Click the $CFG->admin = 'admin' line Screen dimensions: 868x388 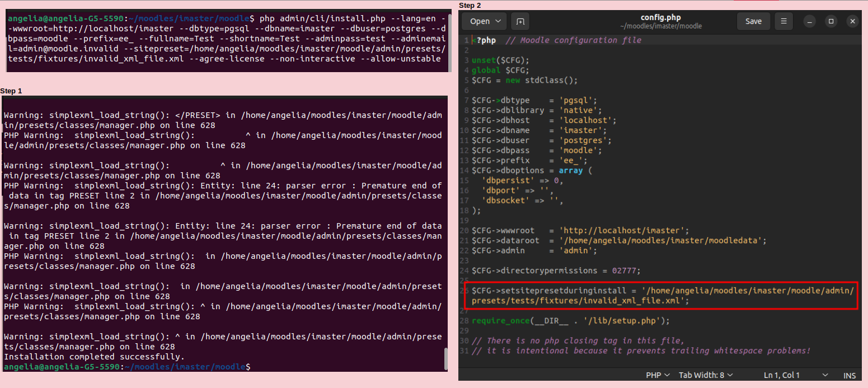[534, 250]
